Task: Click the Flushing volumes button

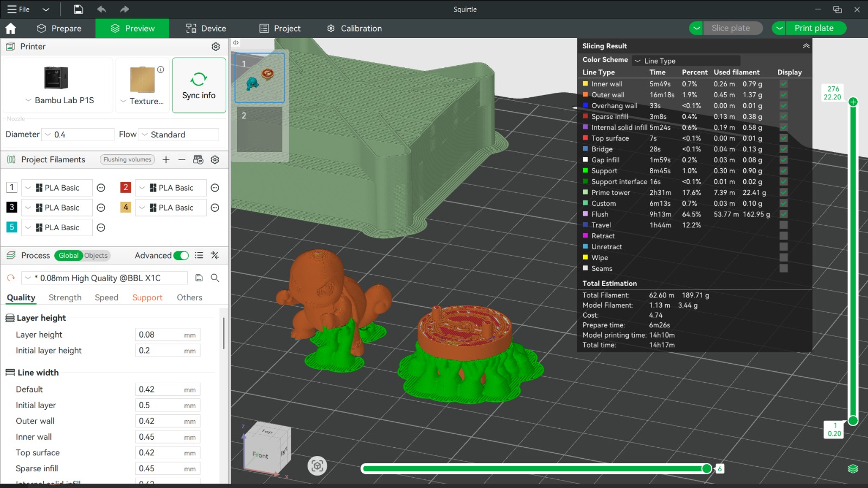Action: [127, 160]
